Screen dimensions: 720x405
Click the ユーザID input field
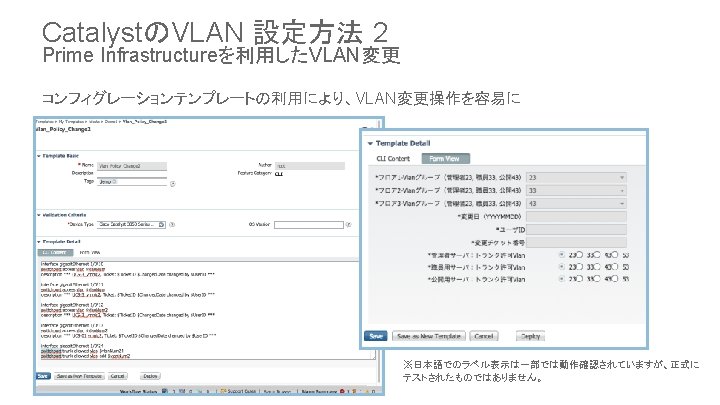(576, 229)
